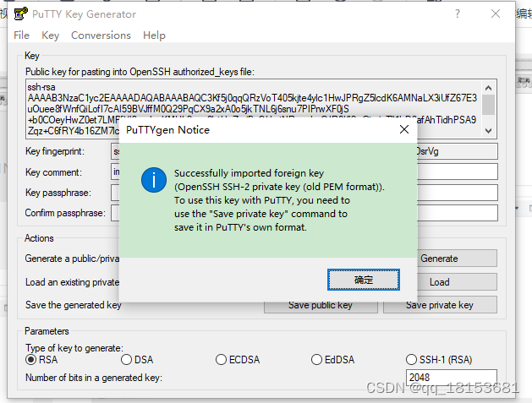The height and width of the screenshot is (403, 532).
Task: Click the public key scrollbar thumb
Action: pos(488,105)
